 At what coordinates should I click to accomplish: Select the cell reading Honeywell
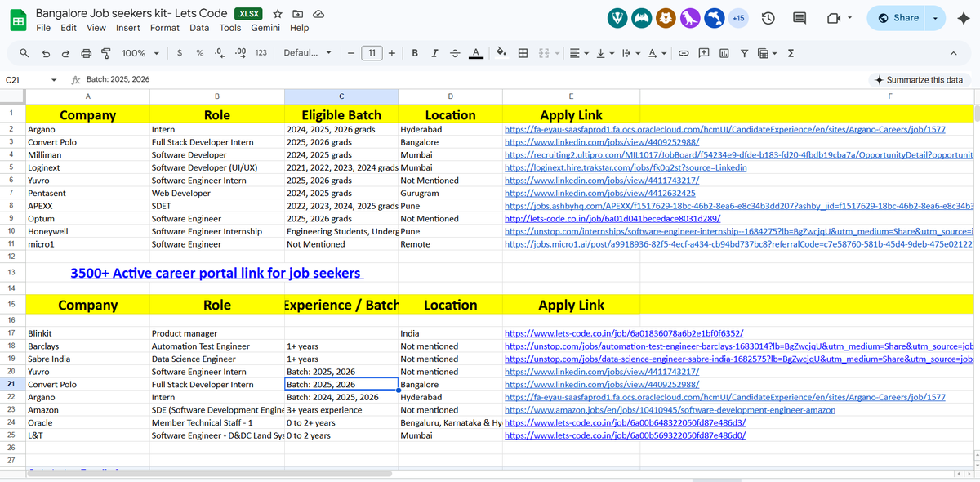click(87, 231)
